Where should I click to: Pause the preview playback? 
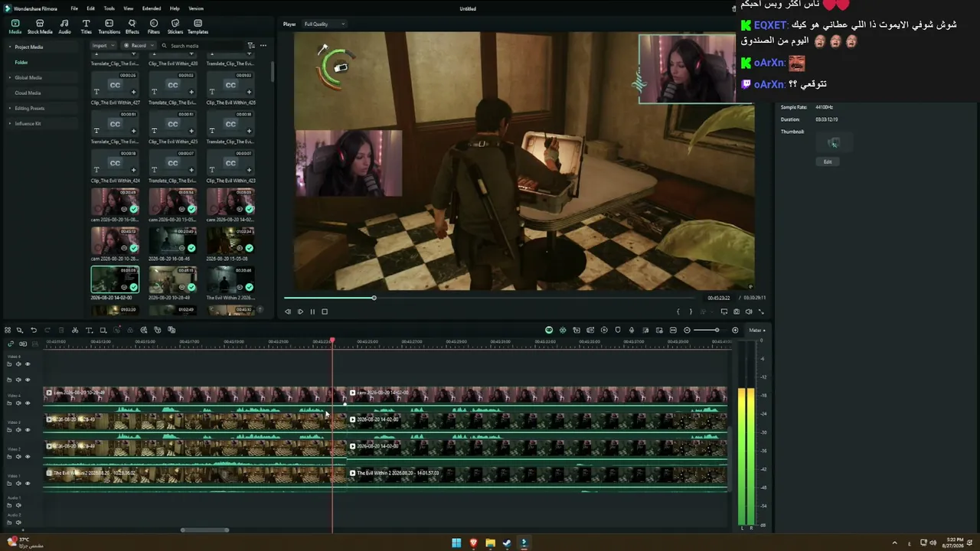(x=312, y=311)
